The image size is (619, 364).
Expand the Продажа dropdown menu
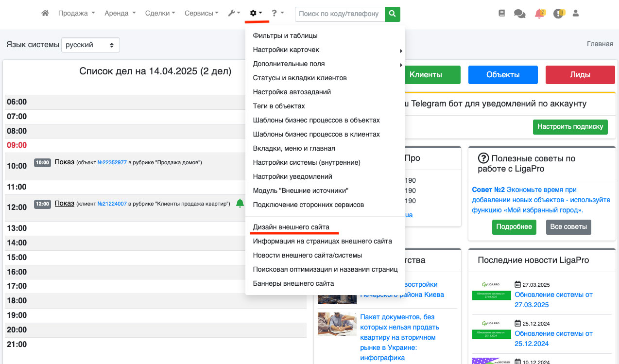coord(76,14)
